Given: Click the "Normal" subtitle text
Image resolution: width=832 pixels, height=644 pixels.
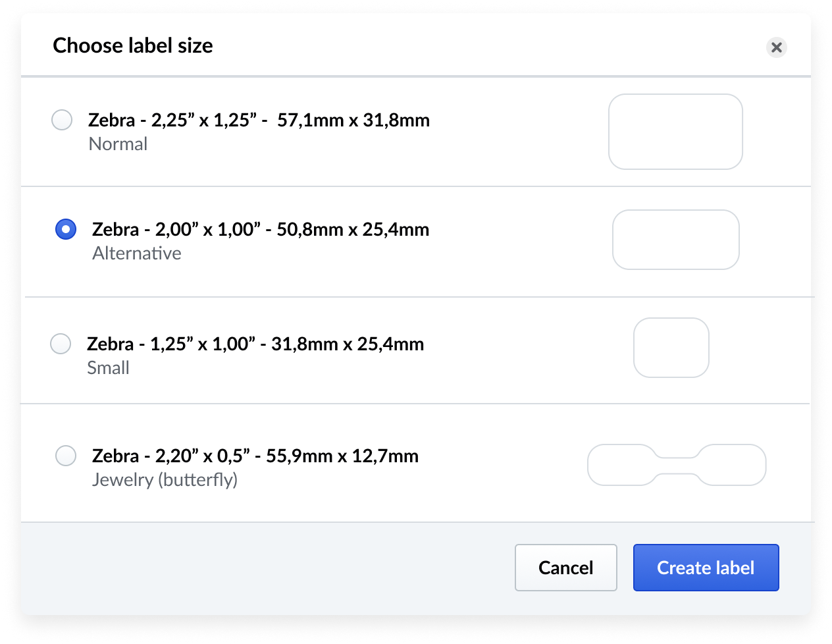Looking at the screenshot, I should tap(118, 144).
